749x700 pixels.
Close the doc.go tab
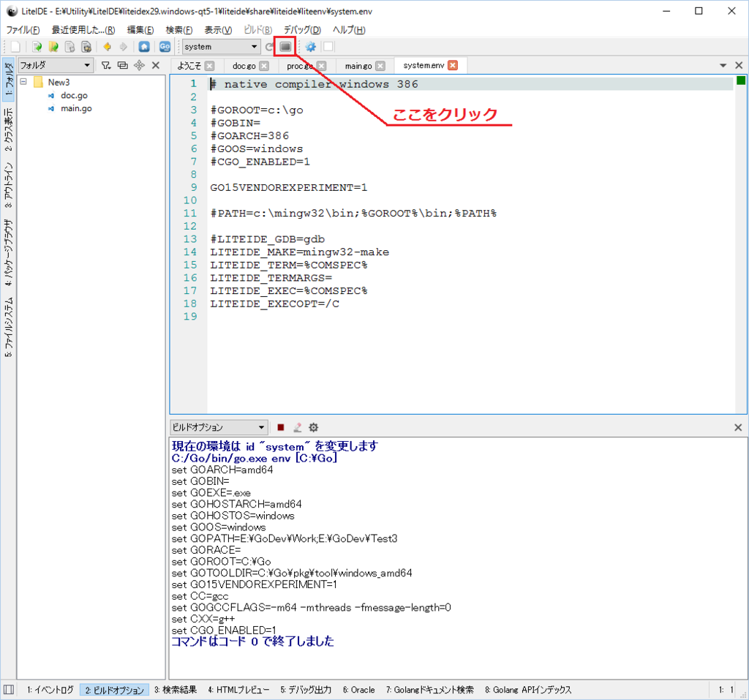click(264, 66)
